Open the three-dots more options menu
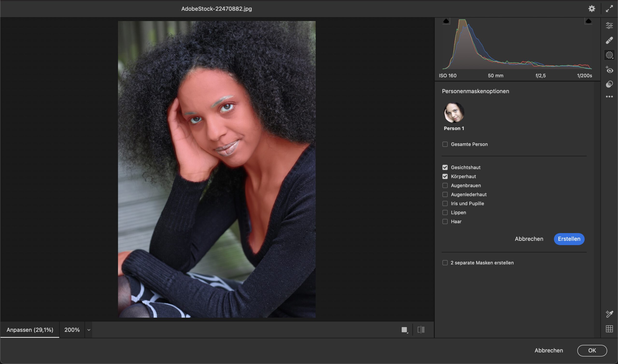 pyautogui.click(x=609, y=97)
